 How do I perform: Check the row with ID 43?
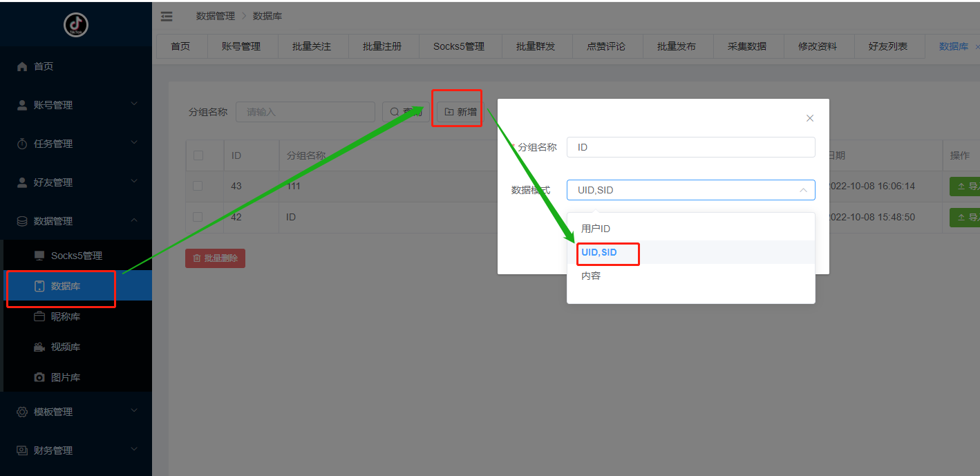point(198,186)
